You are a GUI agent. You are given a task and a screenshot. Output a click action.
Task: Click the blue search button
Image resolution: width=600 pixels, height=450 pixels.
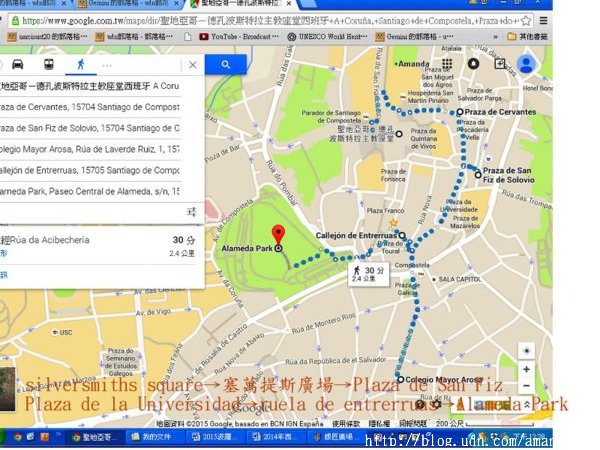tap(226, 64)
